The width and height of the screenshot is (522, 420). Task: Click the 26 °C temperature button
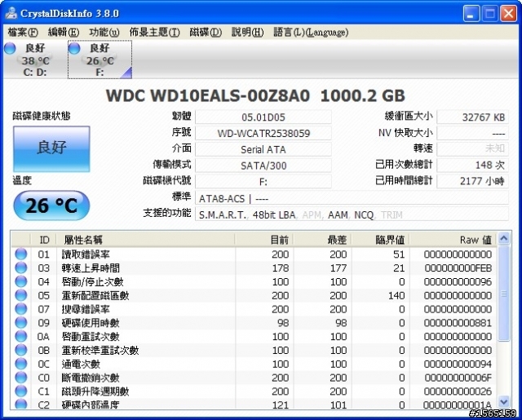[51, 206]
